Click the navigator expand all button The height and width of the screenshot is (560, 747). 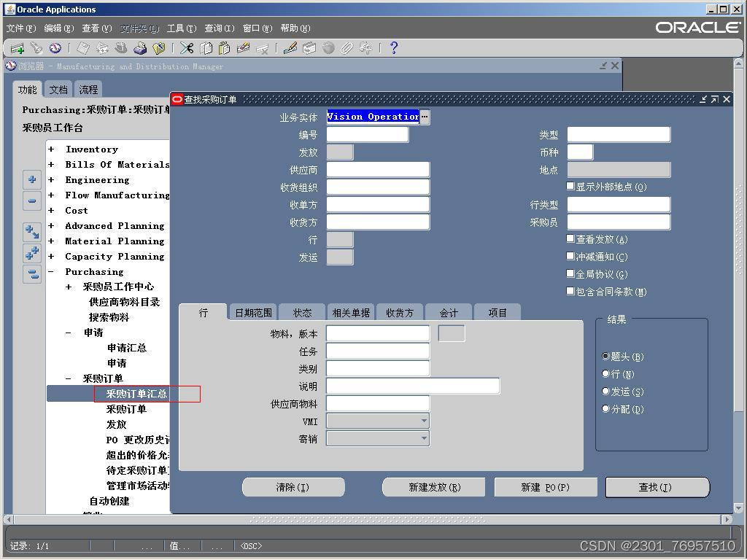tap(32, 253)
